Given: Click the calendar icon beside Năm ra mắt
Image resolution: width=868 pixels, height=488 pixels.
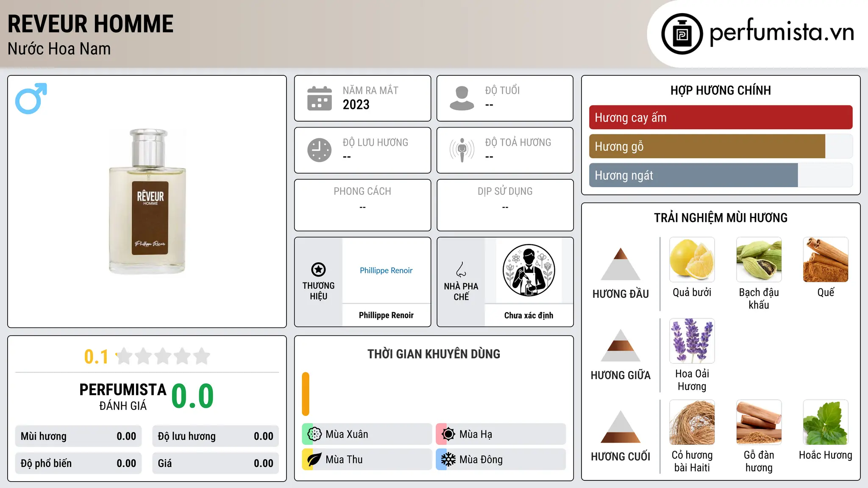Looking at the screenshot, I should tap(320, 98).
